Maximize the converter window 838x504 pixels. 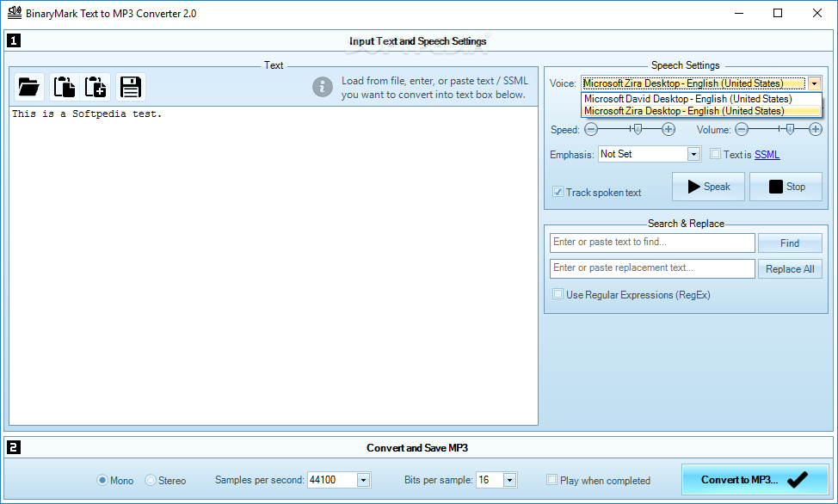[778, 14]
